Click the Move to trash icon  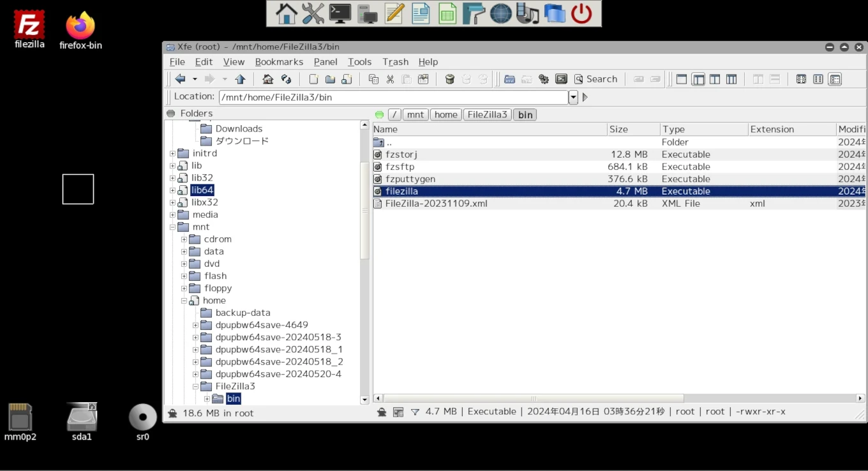449,79
